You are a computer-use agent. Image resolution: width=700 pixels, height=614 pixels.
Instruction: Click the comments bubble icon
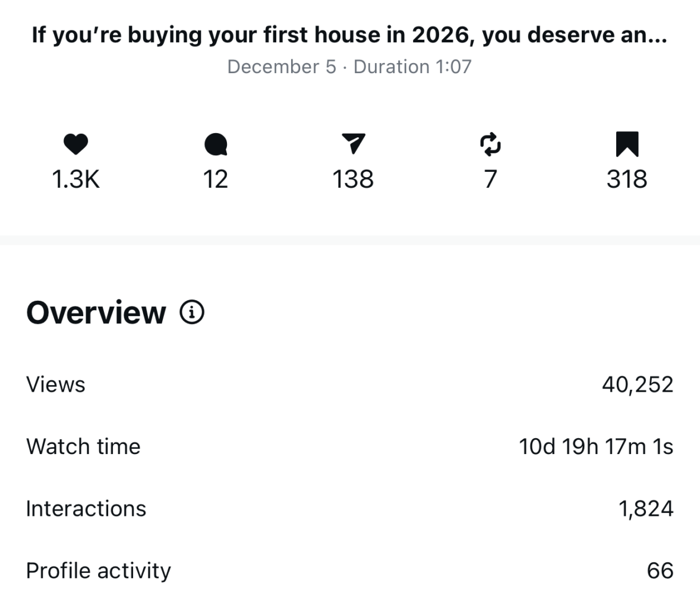[x=215, y=144]
